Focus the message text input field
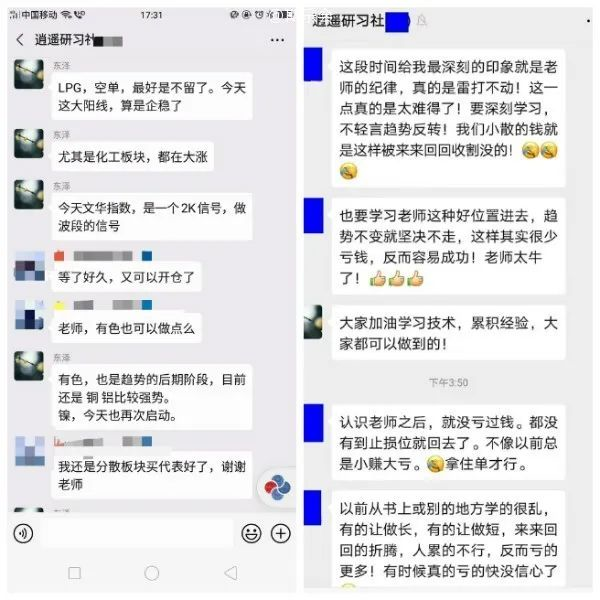600x600 pixels. point(136,533)
